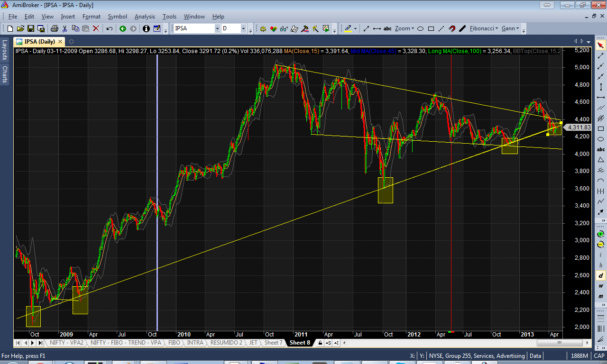Screen dimensions: 607x364
Task: Open the Layouts side panel tab
Action: point(5,49)
